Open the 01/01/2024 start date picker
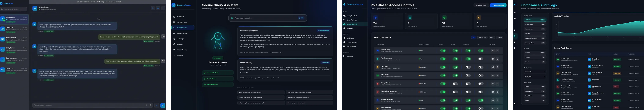 535,72
